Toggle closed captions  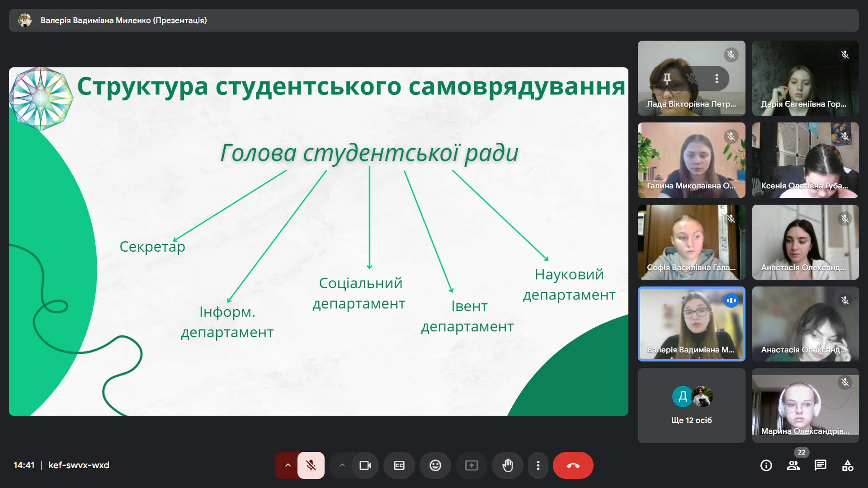399,465
